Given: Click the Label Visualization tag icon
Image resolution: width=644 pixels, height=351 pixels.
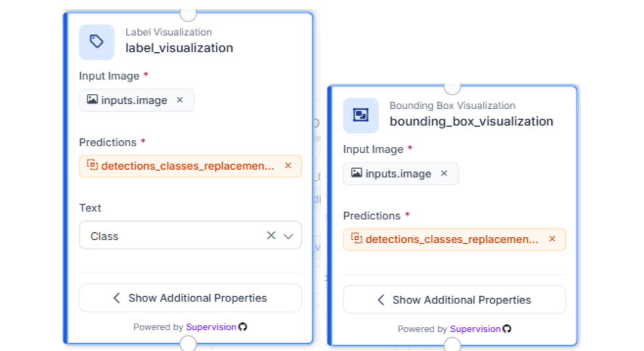Looking at the screenshot, I should coord(96,42).
